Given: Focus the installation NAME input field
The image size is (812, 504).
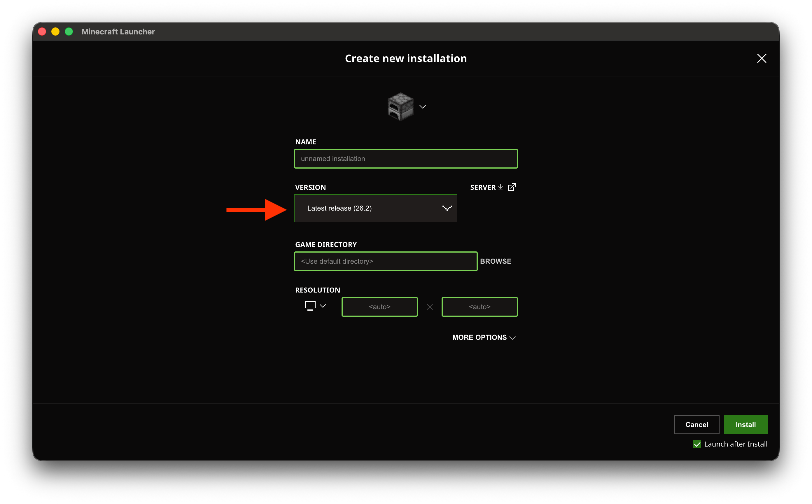Looking at the screenshot, I should pyautogui.click(x=406, y=159).
